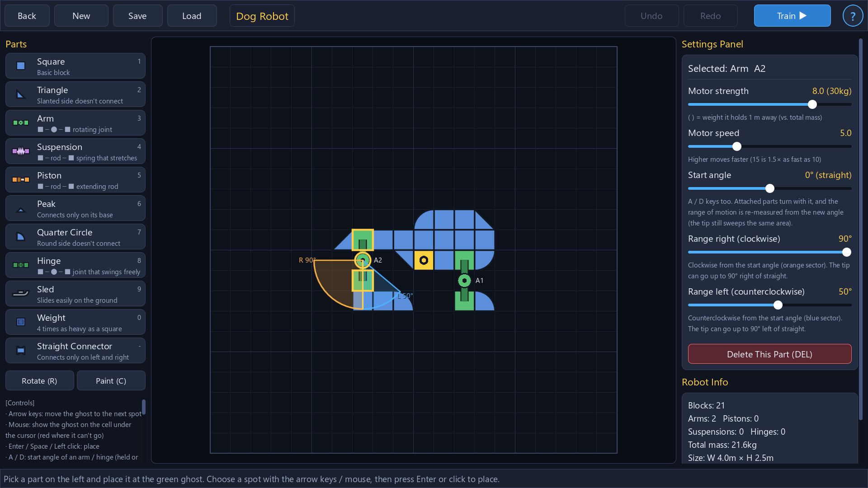Select the Hinge part icon

pyautogui.click(x=21, y=265)
